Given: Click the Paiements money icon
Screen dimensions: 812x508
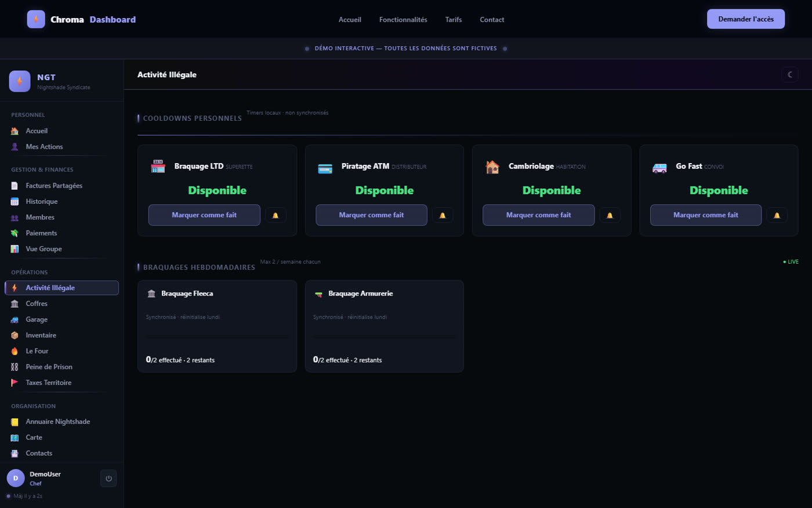Looking at the screenshot, I should tap(14, 233).
